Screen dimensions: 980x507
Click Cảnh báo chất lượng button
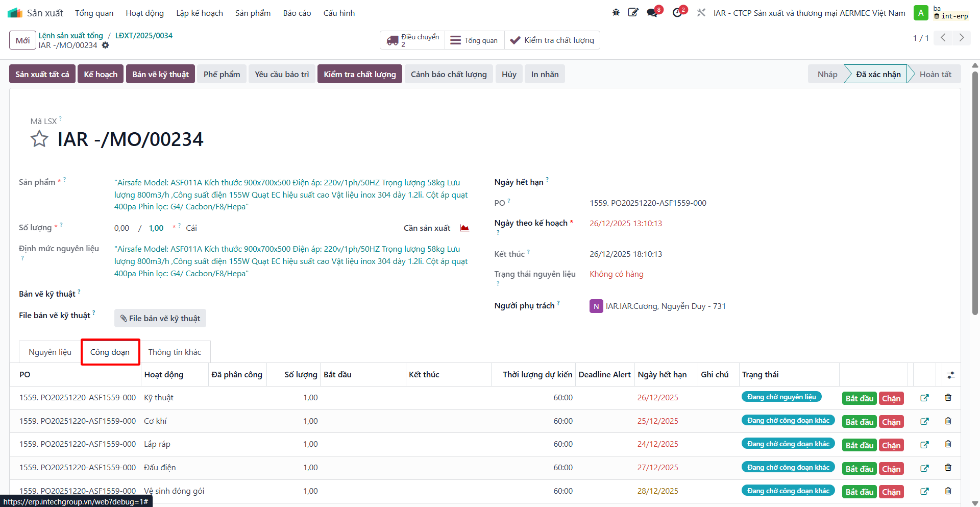coord(449,74)
